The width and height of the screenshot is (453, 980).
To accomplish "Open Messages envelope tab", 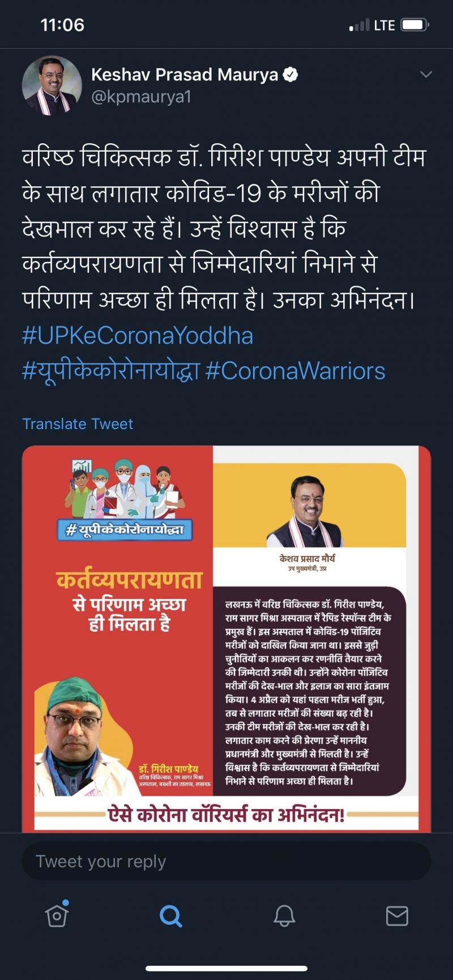I will pos(397,915).
